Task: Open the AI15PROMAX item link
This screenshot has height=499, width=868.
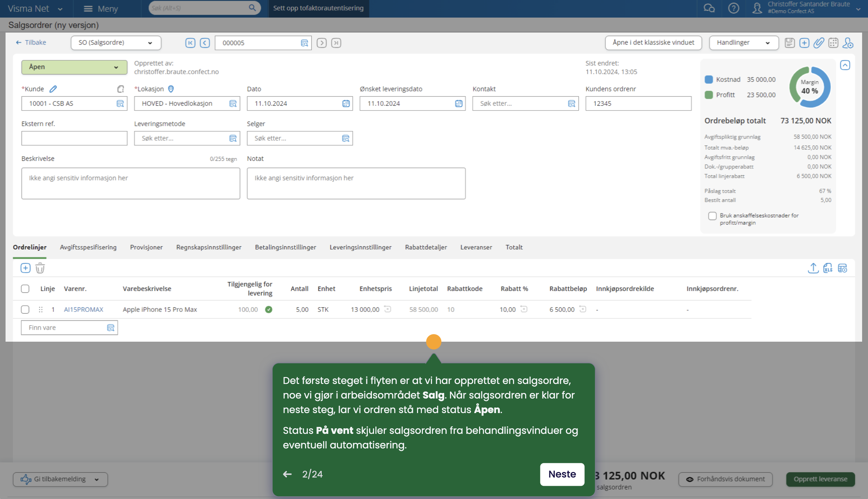Action: coord(84,309)
